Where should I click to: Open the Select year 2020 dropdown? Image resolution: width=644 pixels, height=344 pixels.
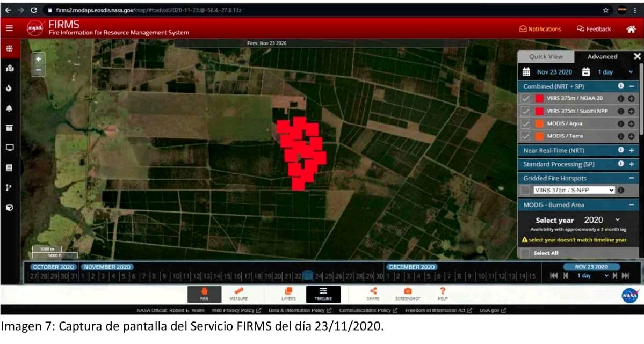coord(602,220)
